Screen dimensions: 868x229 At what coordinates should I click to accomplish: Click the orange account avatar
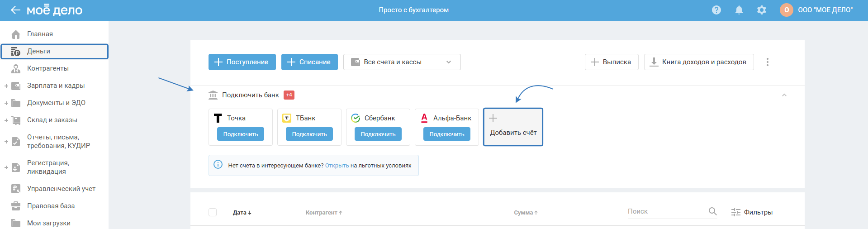[x=787, y=10]
